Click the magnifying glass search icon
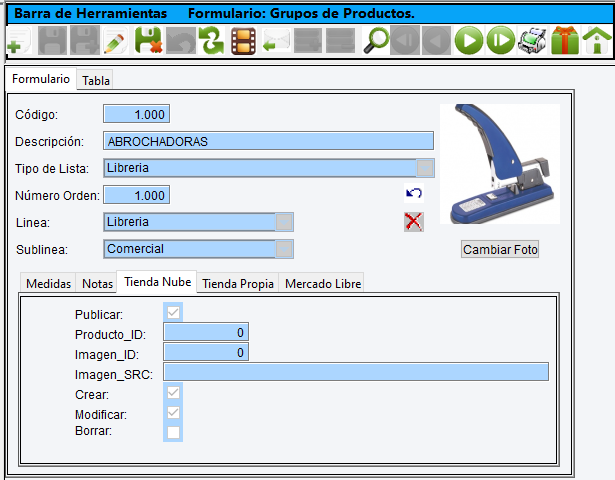The height and width of the screenshot is (480, 615). [376, 40]
